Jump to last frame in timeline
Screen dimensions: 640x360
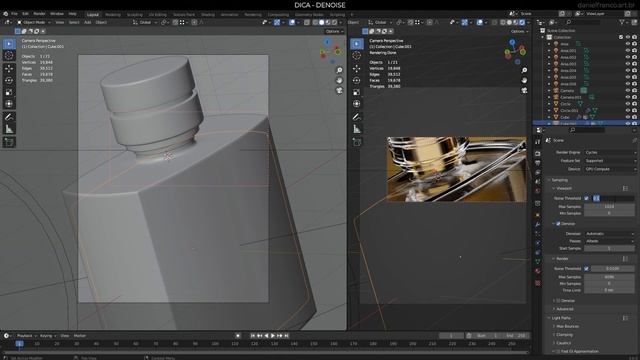287,336
